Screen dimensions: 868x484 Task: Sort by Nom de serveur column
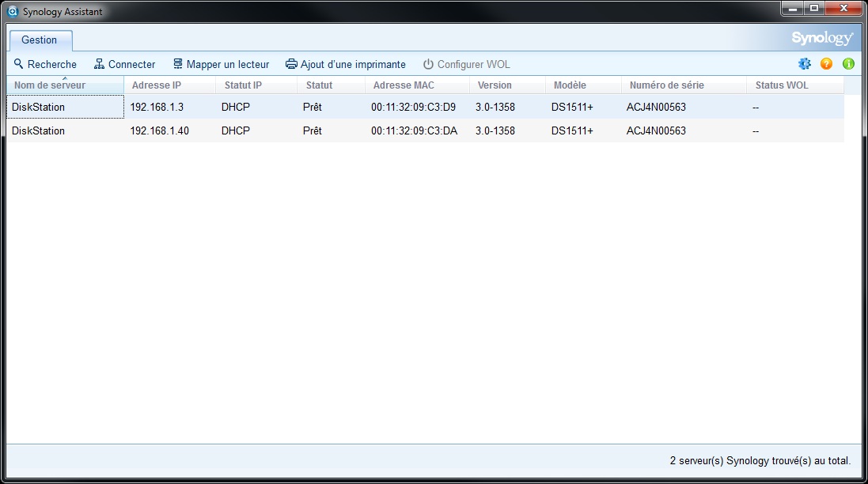pos(65,85)
